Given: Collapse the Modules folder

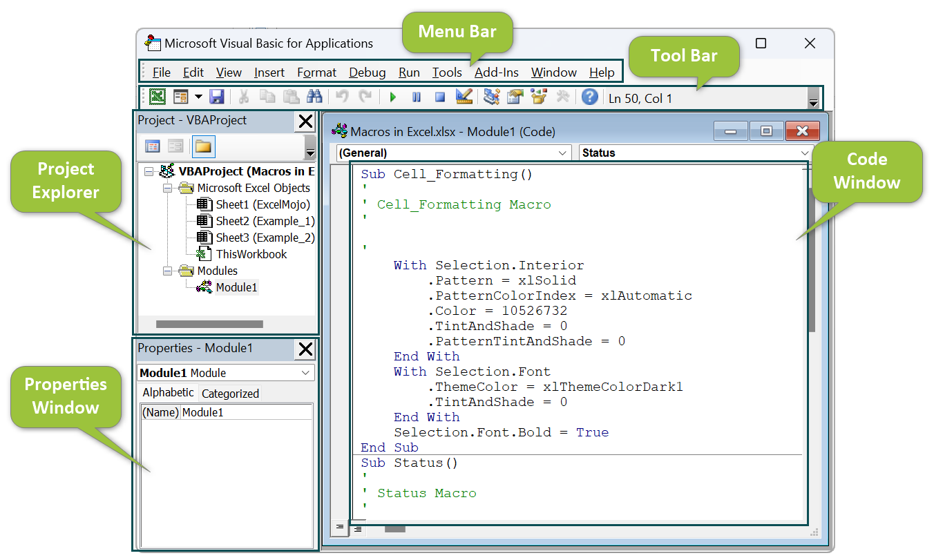Looking at the screenshot, I should (167, 271).
